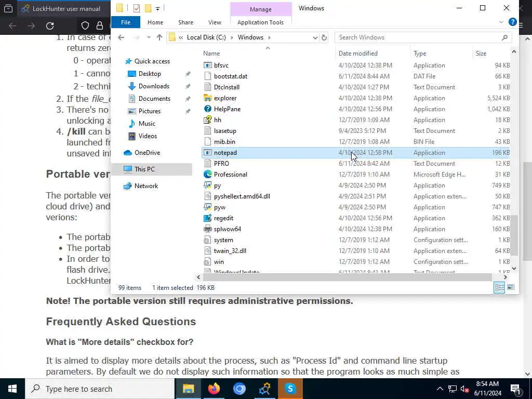Open the Home ribbon tab

click(155, 22)
